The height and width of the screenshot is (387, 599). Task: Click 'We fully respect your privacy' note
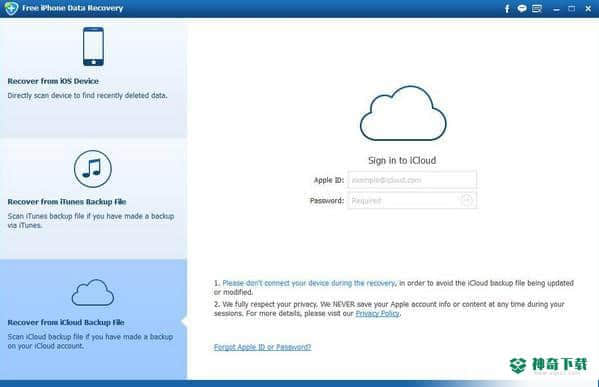[389, 309]
